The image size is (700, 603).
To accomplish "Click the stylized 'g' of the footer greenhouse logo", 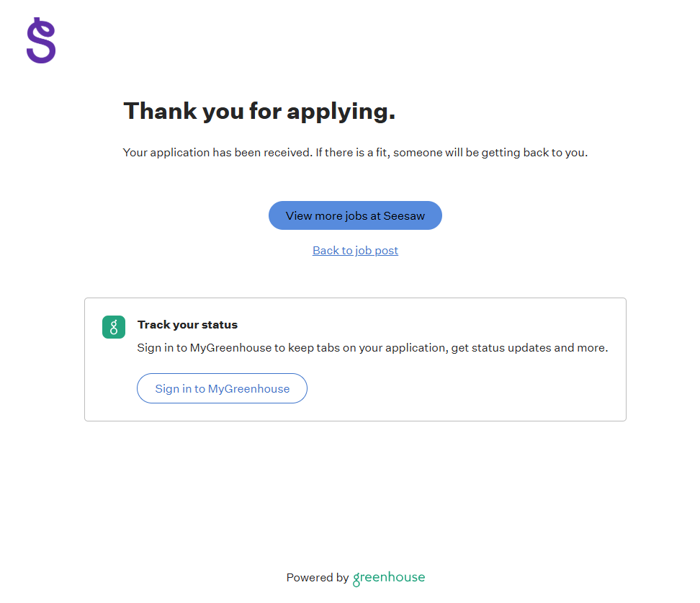I will pos(356,579).
